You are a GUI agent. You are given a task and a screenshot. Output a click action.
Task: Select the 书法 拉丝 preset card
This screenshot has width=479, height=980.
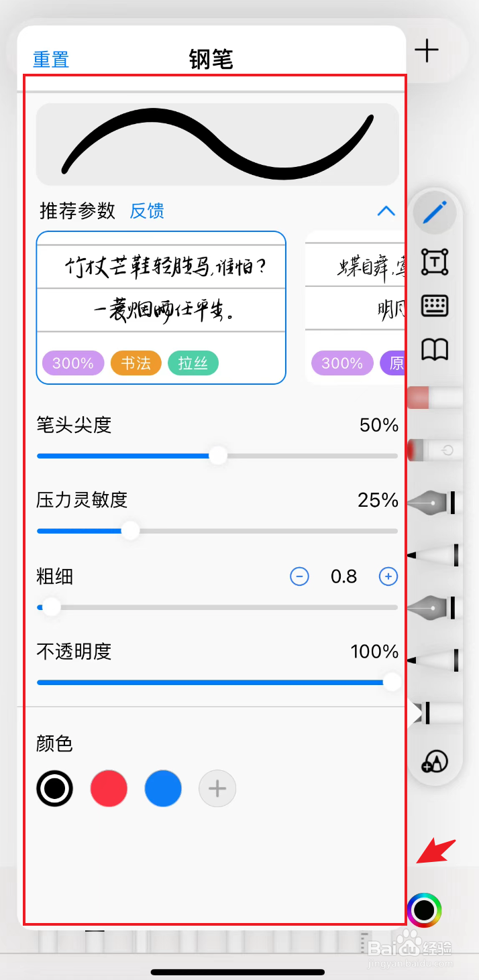coord(161,307)
